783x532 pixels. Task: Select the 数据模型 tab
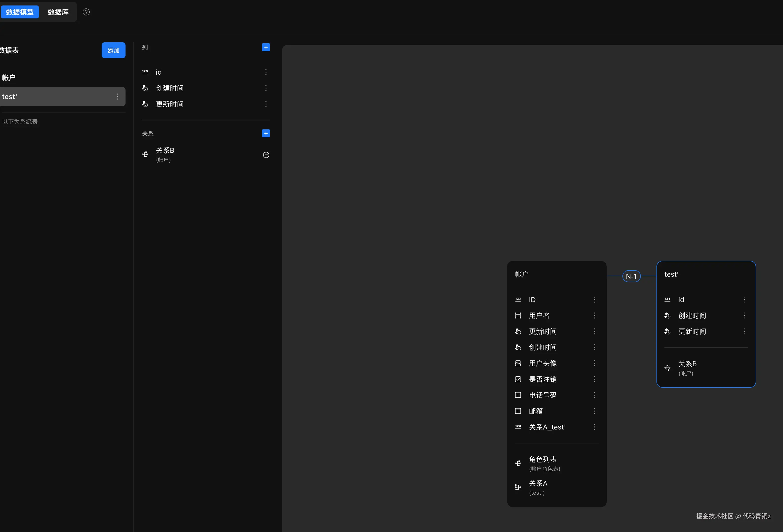click(x=20, y=12)
